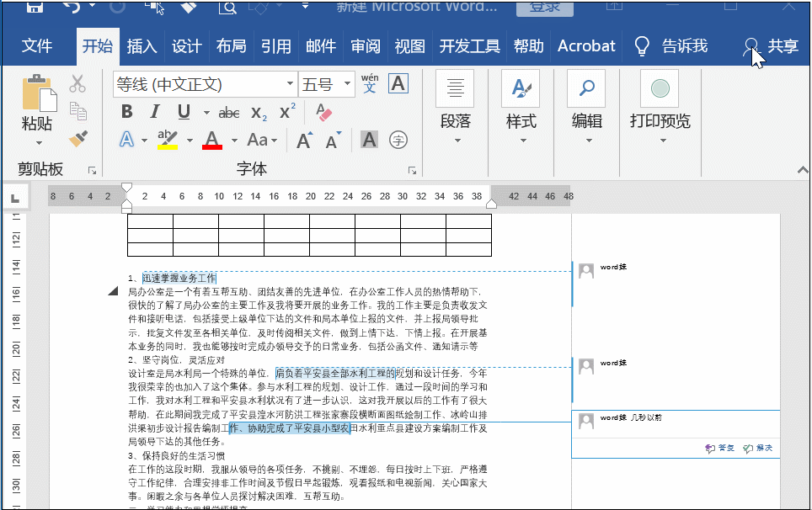
Task: Switch to the 布局 Layout tab
Action: click(231, 46)
